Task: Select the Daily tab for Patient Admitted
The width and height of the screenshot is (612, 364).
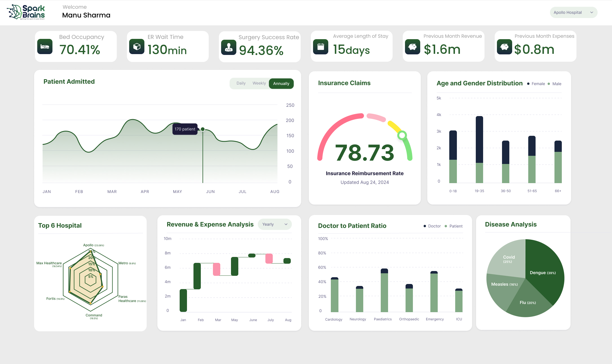Action: (x=241, y=83)
